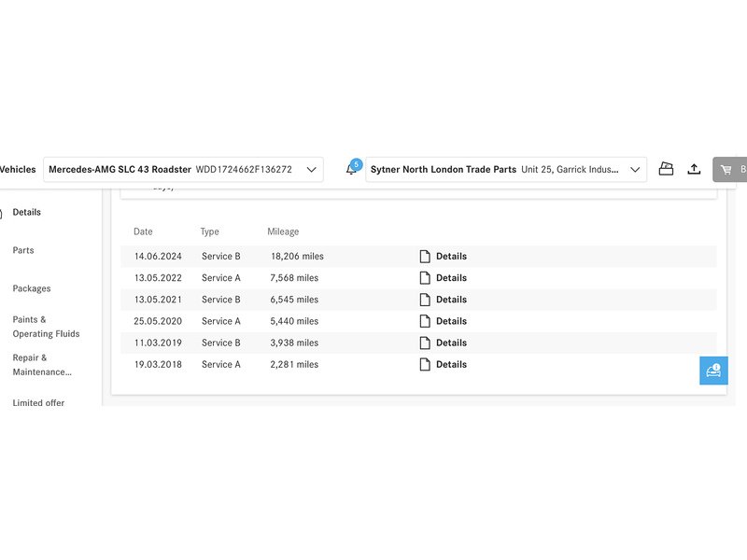Screen dimensions: 747x560
Task: Go to Packages in sidebar
Action: click(32, 288)
